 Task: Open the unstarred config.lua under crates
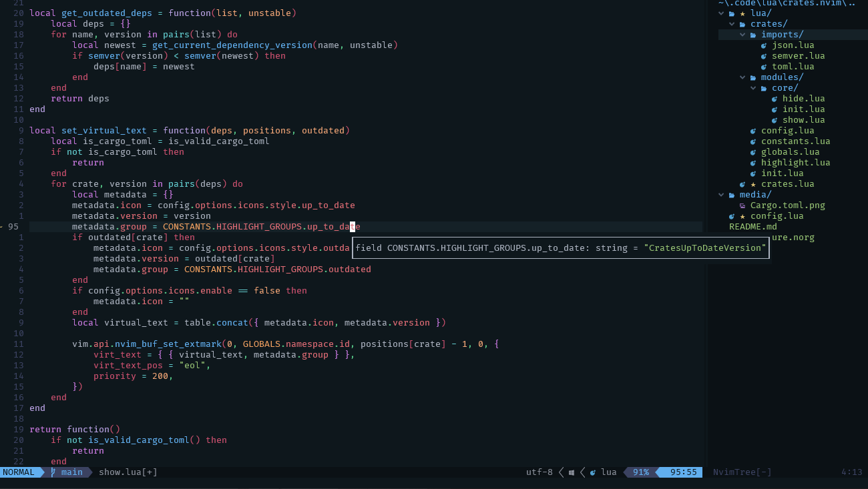click(x=788, y=131)
